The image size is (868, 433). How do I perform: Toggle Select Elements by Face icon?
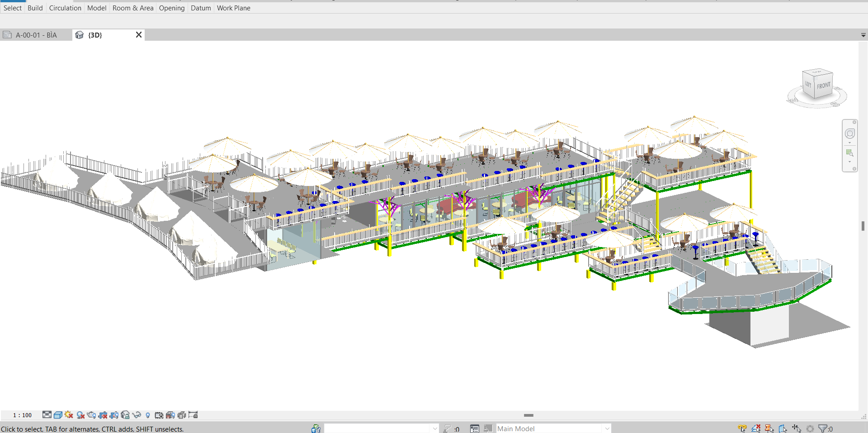click(783, 428)
